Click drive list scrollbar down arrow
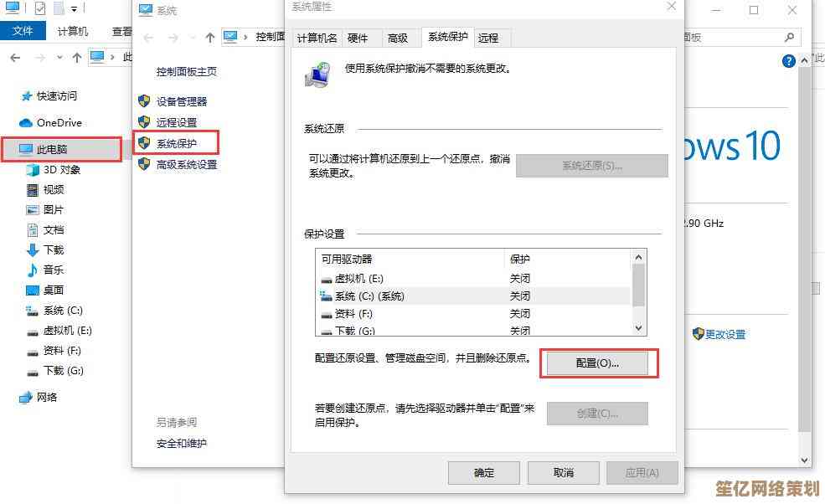The image size is (825, 504). point(638,327)
